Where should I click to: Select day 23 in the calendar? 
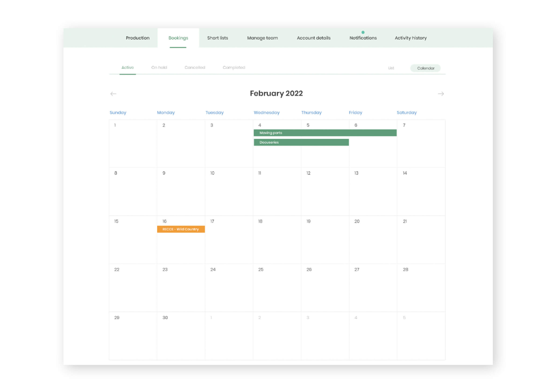tap(181, 288)
